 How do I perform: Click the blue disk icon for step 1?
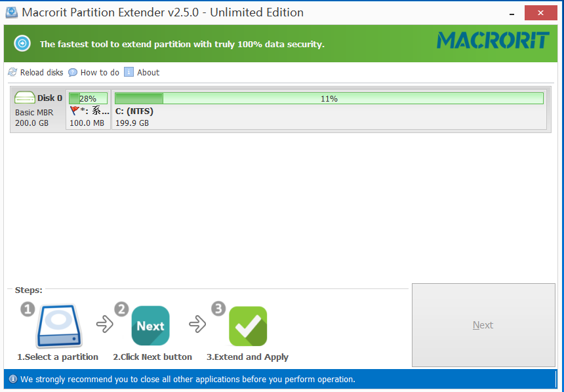(x=59, y=326)
